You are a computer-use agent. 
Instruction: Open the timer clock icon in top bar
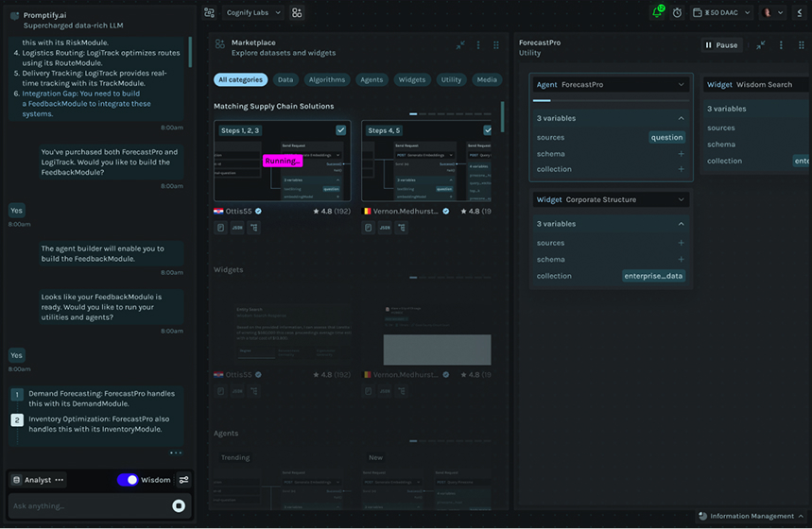coord(677,13)
